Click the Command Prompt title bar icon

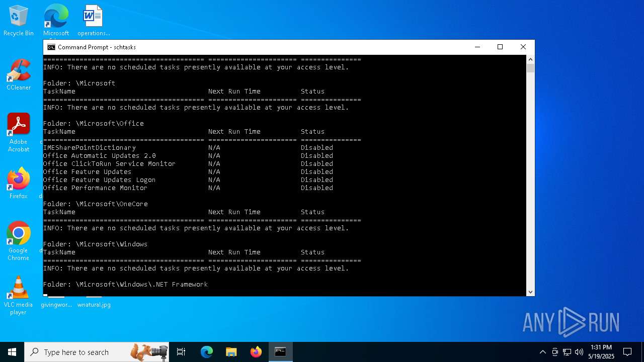tap(51, 47)
